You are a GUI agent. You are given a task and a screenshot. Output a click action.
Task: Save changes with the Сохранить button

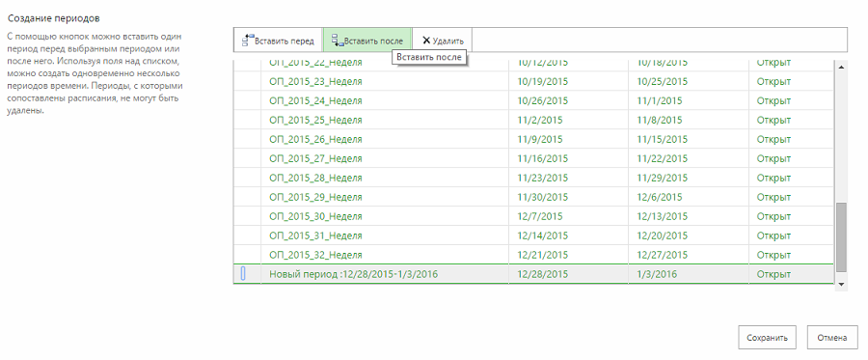[767, 337]
